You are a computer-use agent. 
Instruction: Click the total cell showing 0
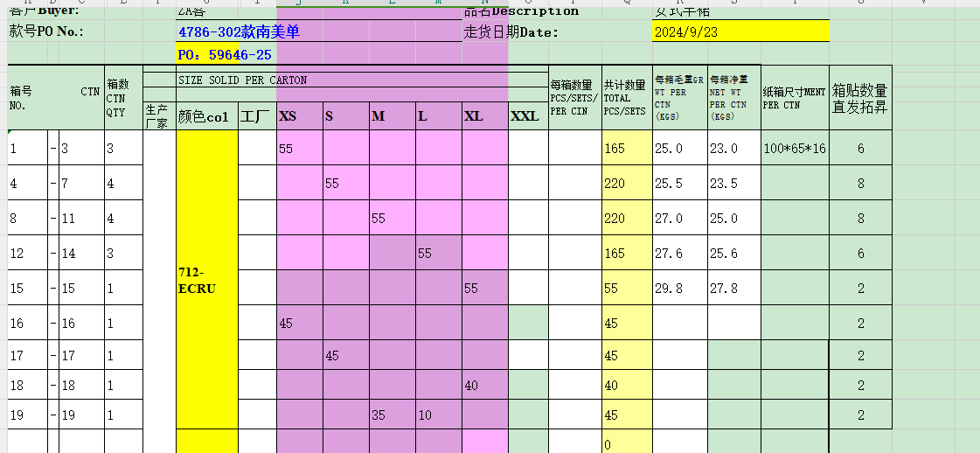[x=627, y=444]
